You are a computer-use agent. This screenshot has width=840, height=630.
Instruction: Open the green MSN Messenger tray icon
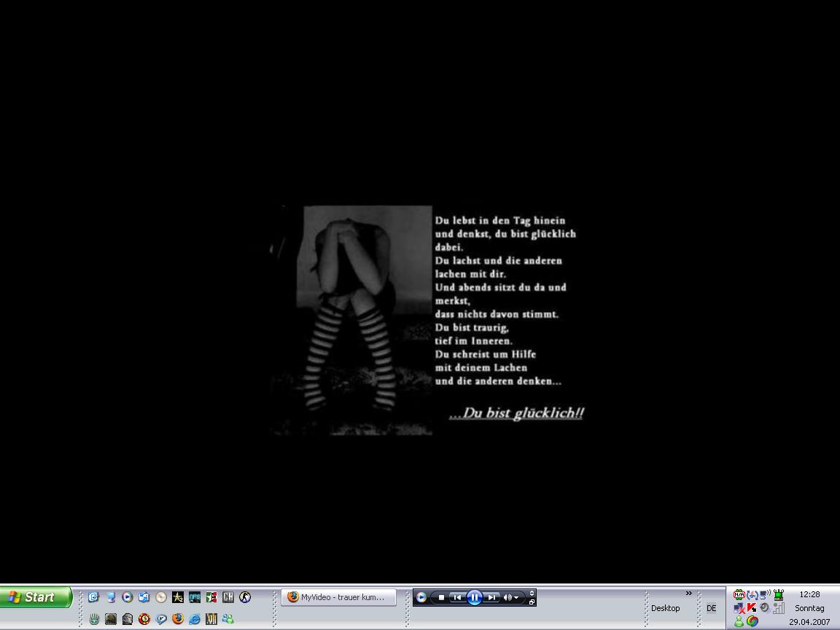point(739,621)
